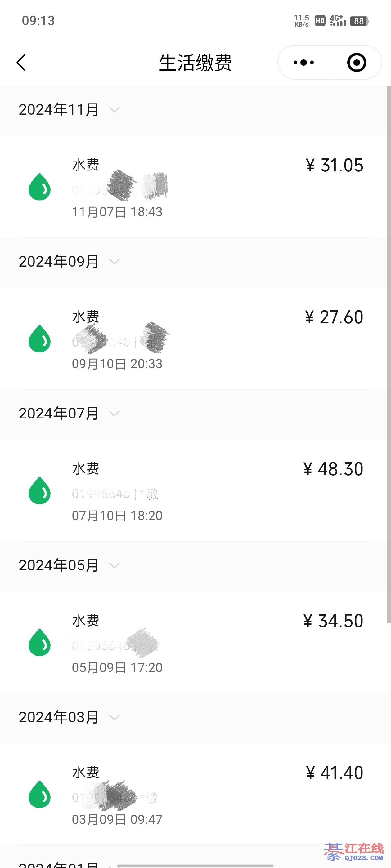
Task: Expand the 2024年07月 month dropdown
Action: 115,414
